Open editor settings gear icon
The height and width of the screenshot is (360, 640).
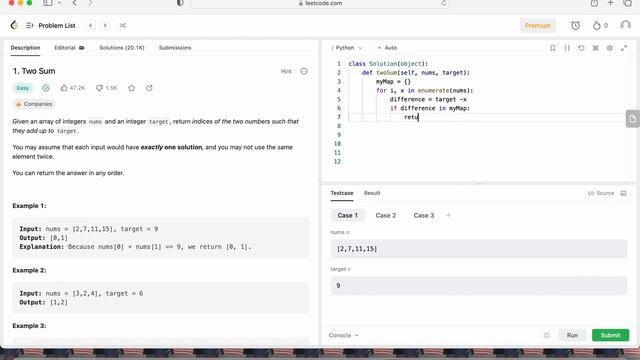[610, 48]
